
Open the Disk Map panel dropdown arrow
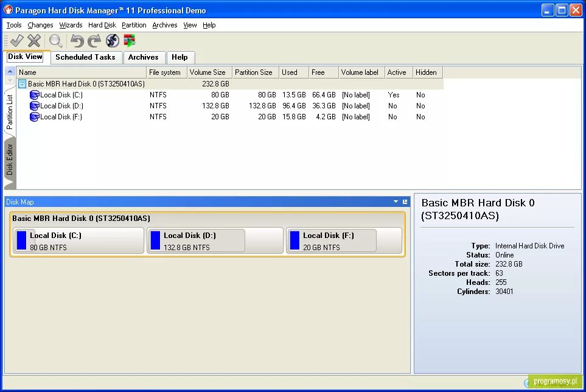click(396, 202)
